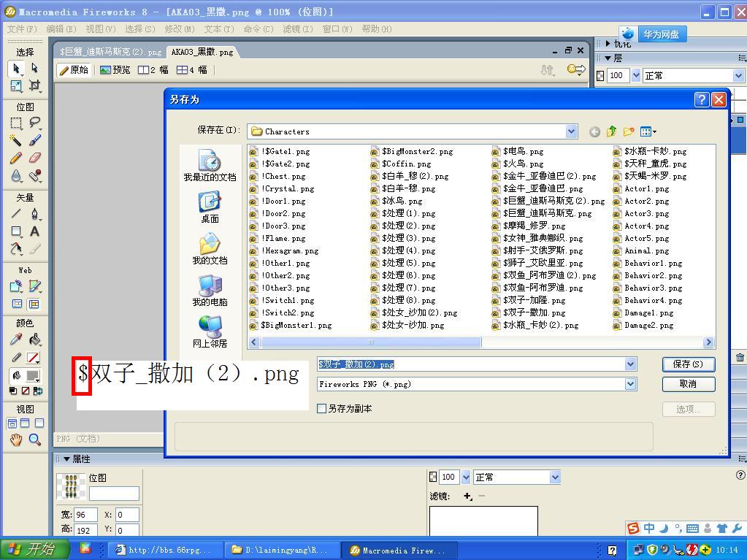
Task: Open the Fireworks PNG file type dropdown
Action: [x=630, y=384]
